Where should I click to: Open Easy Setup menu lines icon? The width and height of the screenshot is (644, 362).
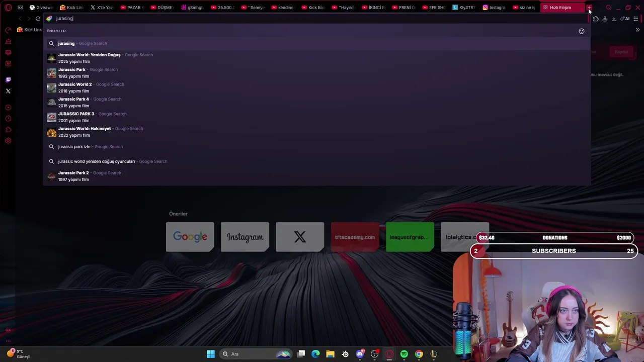[636, 19]
